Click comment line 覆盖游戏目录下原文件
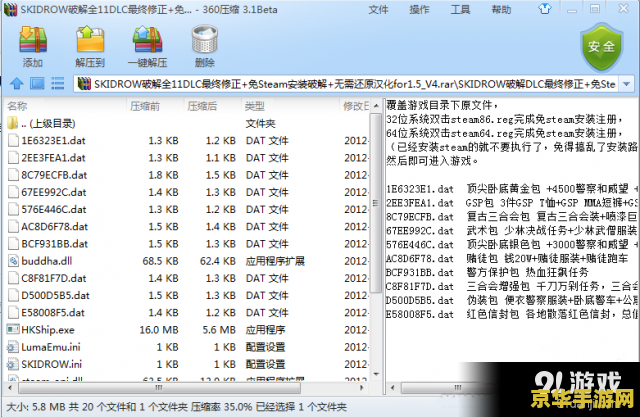 442,105
